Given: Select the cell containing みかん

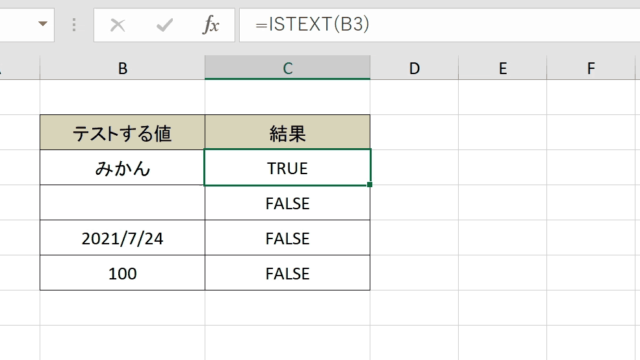Looking at the screenshot, I should (122, 167).
